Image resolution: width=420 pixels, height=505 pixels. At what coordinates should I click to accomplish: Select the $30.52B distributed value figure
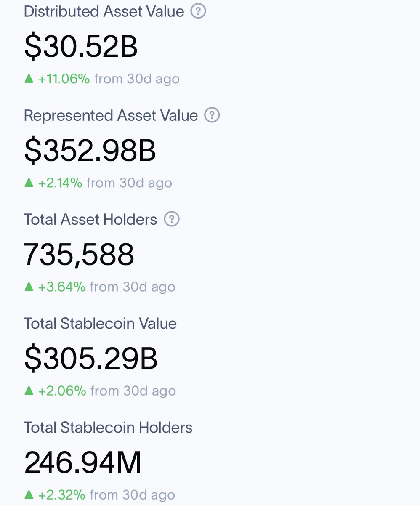pyautogui.click(x=81, y=46)
